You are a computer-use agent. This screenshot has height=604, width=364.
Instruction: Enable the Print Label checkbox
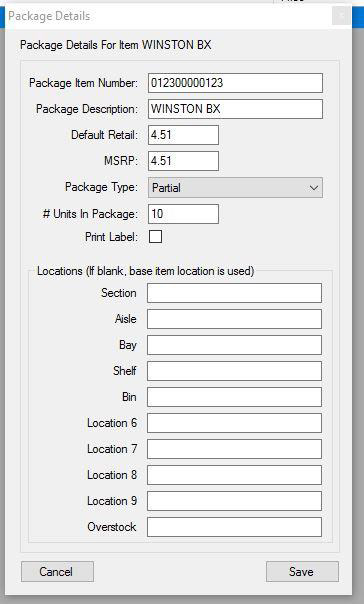pos(155,237)
